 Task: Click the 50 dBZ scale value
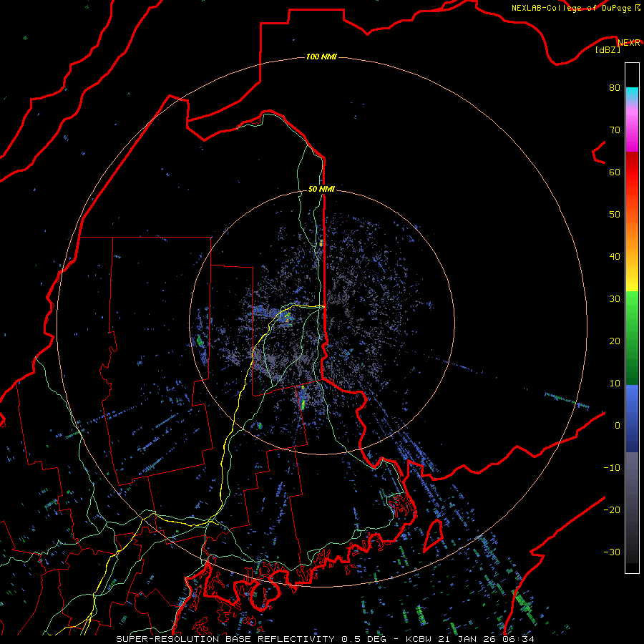point(615,215)
